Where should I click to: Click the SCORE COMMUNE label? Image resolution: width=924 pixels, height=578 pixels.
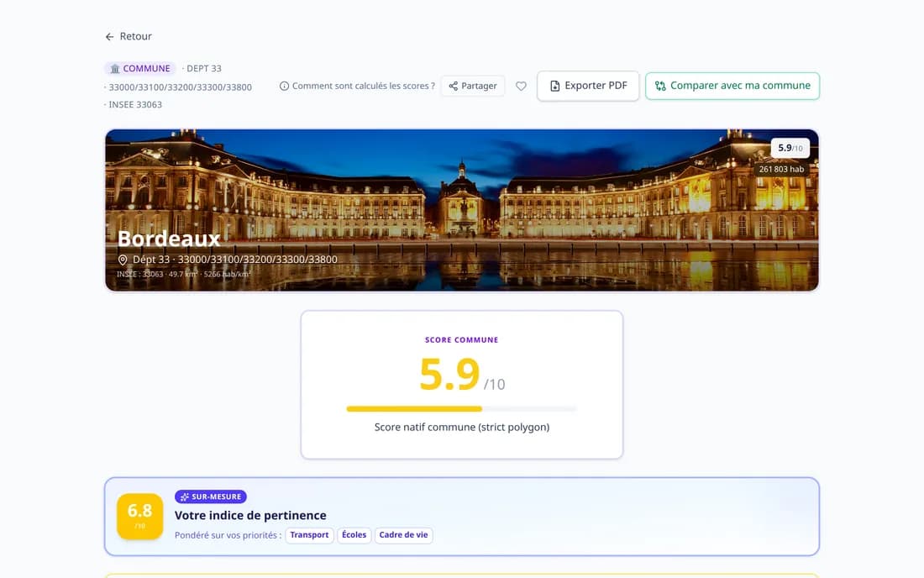[461, 340]
